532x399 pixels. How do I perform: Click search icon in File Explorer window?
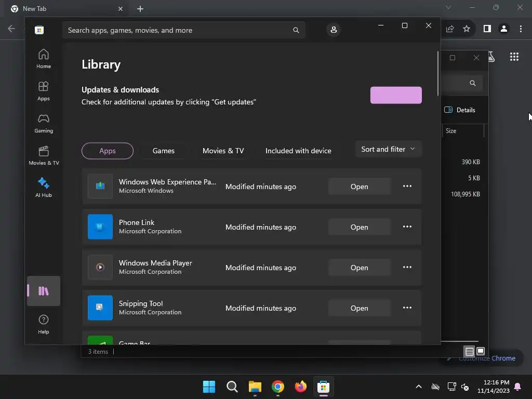click(472, 83)
